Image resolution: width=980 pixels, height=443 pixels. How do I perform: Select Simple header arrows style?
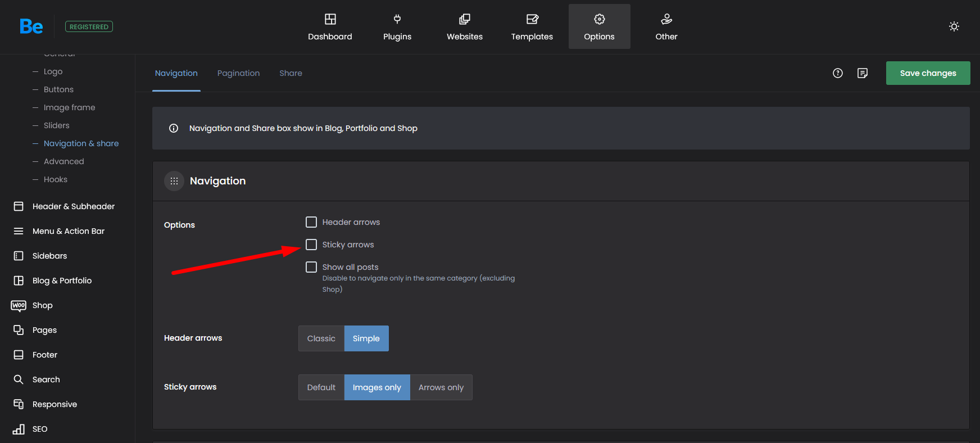[x=366, y=338]
